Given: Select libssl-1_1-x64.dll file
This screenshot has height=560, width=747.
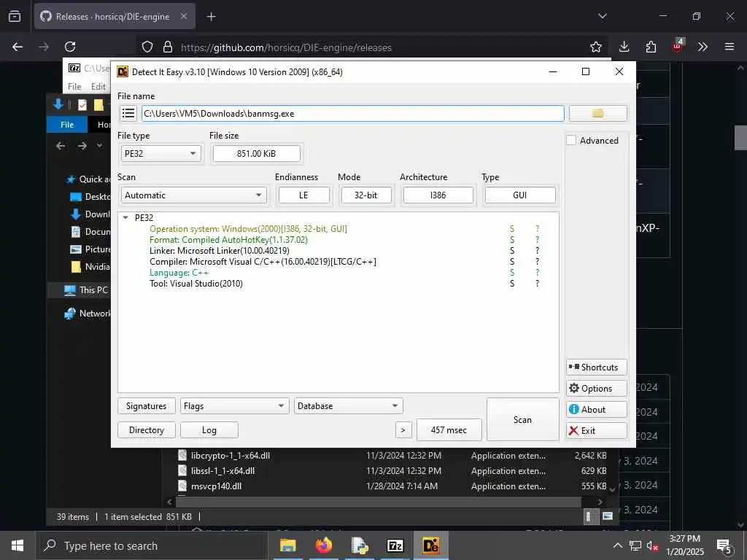Looking at the screenshot, I should (x=223, y=470).
